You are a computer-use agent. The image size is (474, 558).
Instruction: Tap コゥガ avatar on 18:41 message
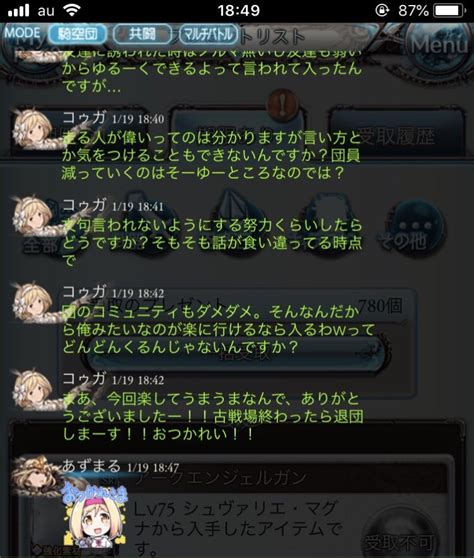[x=34, y=216]
